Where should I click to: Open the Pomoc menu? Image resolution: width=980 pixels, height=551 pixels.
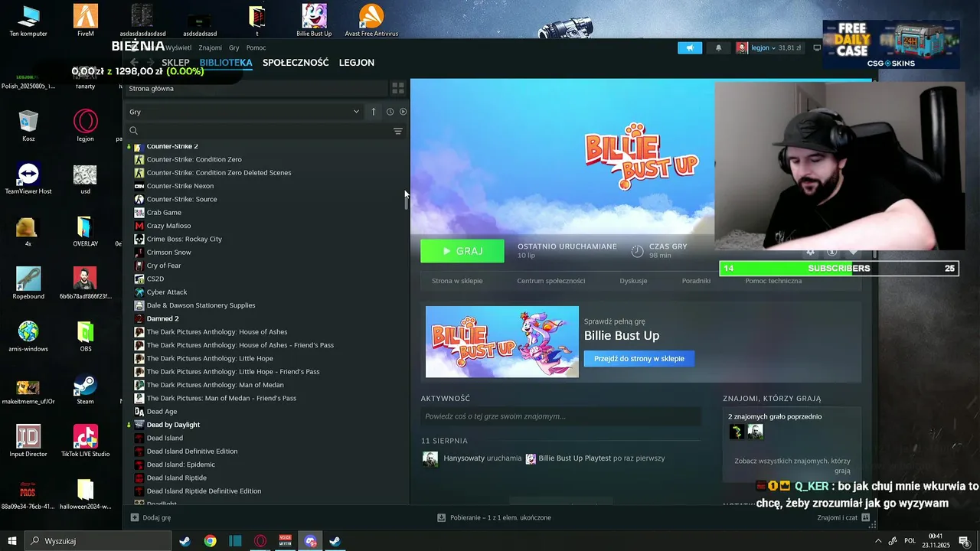pyautogui.click(x=256, y=47)
